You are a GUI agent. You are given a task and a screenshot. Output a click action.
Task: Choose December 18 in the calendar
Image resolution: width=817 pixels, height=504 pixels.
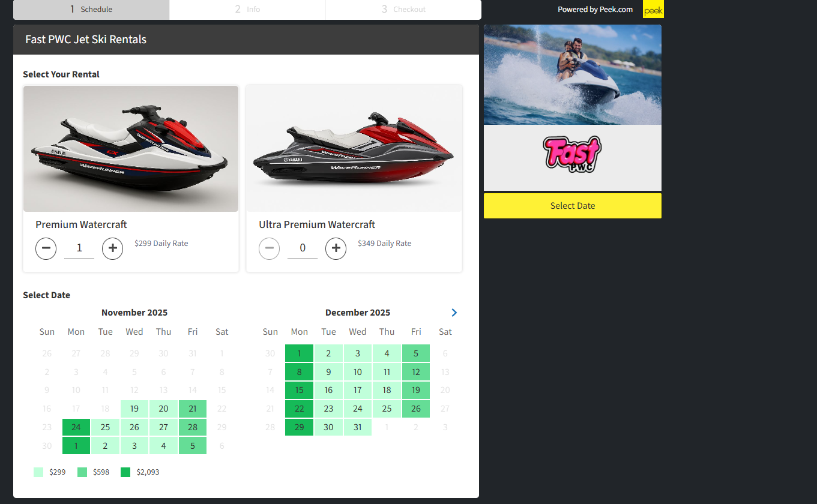click(x=387, y=391)
